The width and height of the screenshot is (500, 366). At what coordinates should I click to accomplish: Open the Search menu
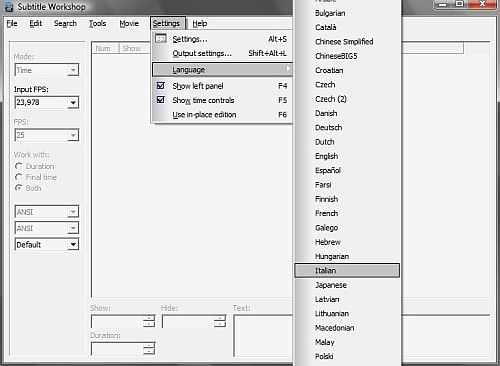[65, 23]
